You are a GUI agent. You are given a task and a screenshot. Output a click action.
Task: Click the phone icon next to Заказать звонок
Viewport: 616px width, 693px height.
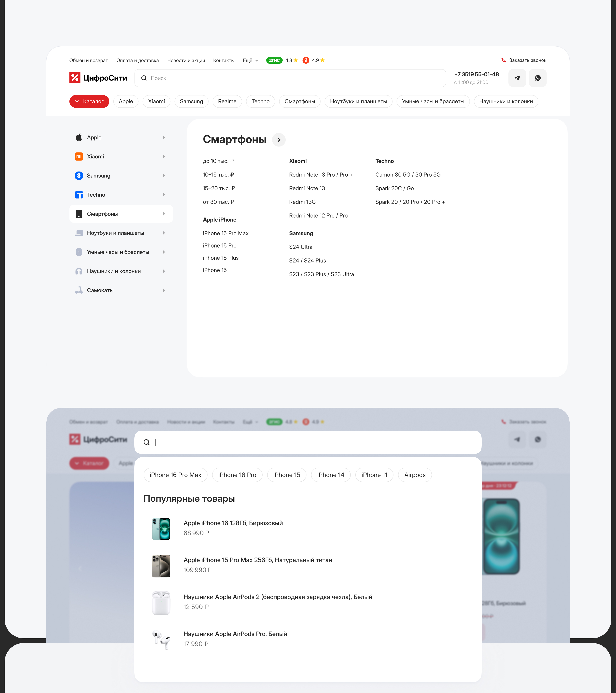tap(503, 60)
